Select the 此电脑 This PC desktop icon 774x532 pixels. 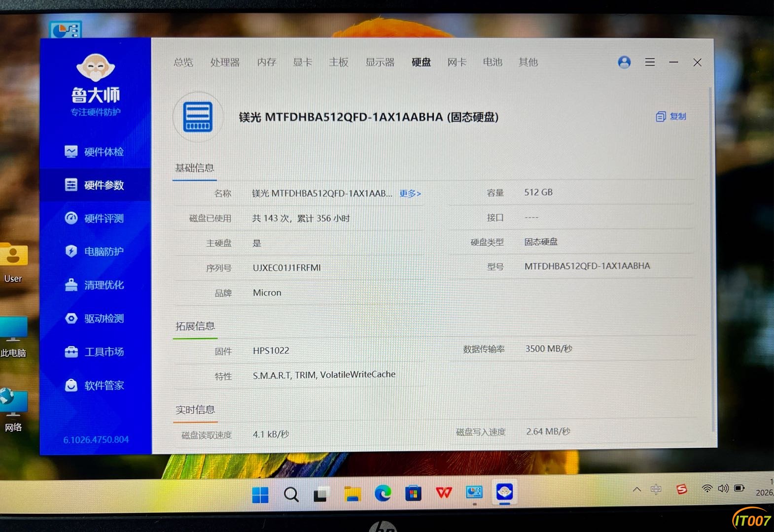click(x=13, y=337)
